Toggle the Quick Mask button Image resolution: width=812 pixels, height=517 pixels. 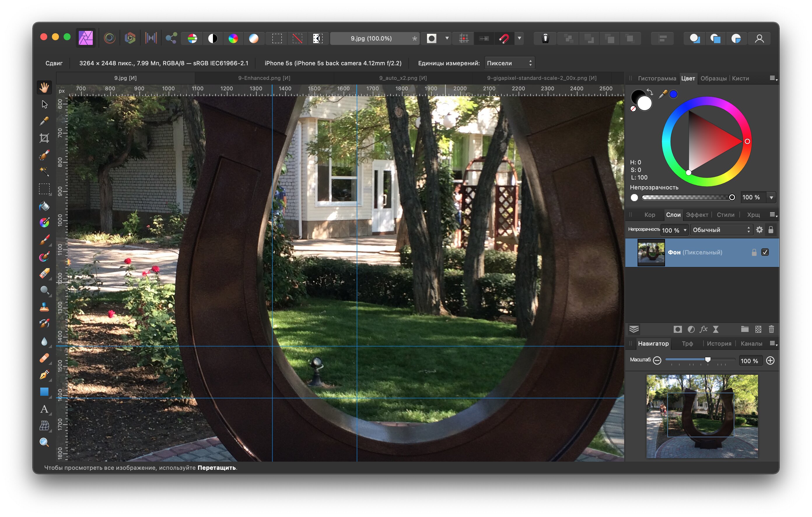[432, 38]
